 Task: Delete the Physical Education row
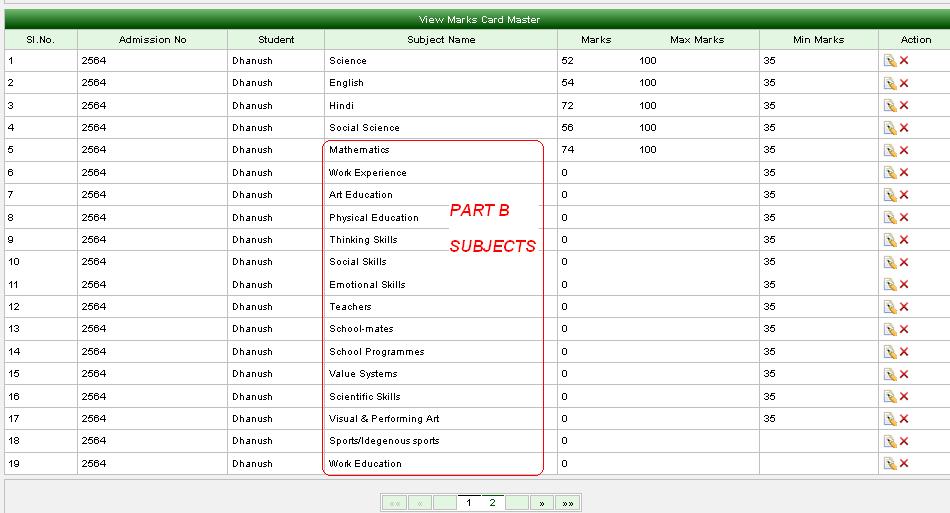click(904, 218)
